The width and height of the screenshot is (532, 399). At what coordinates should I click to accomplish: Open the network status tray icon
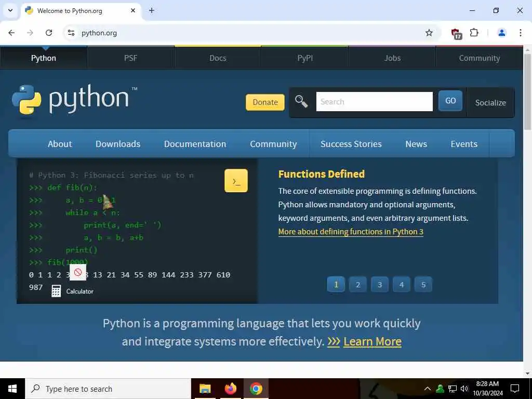click(453, 389)
